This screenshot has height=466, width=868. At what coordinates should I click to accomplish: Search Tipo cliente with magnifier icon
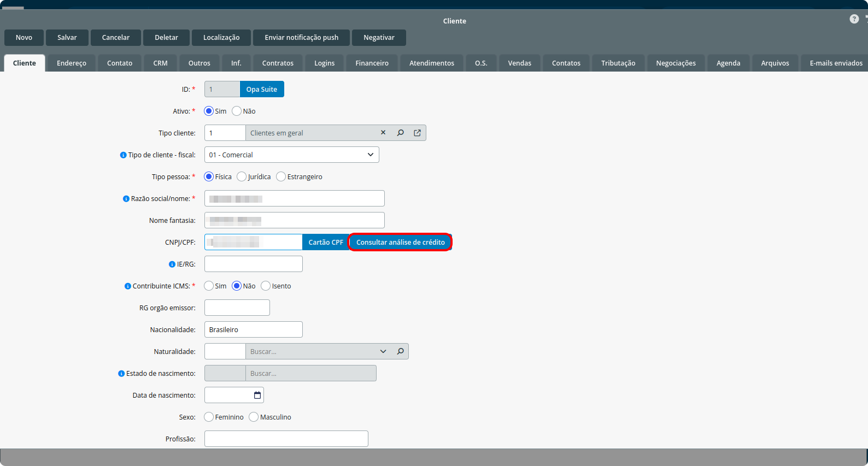tap(401, 133)
